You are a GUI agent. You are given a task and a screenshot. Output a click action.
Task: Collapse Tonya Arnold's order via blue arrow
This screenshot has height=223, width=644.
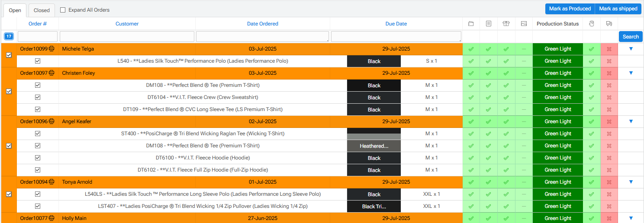click(631, 182)
